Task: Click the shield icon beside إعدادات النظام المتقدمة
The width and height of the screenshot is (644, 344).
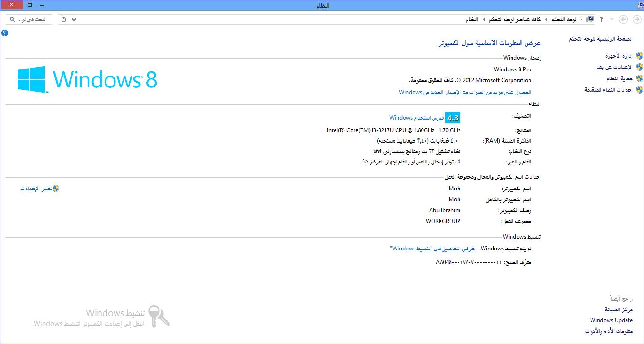Action: point(640,90)
